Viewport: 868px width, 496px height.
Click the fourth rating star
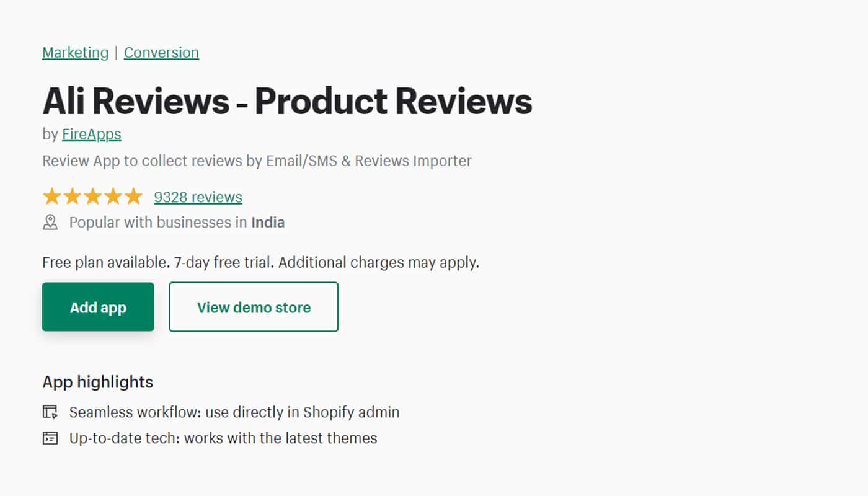click(x=113, y=197)
